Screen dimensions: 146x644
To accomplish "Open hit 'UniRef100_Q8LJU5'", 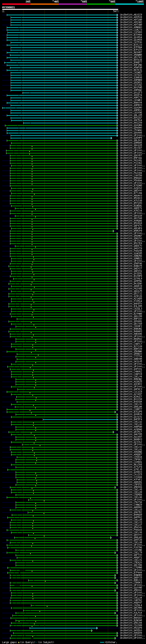I will [131, 115].
